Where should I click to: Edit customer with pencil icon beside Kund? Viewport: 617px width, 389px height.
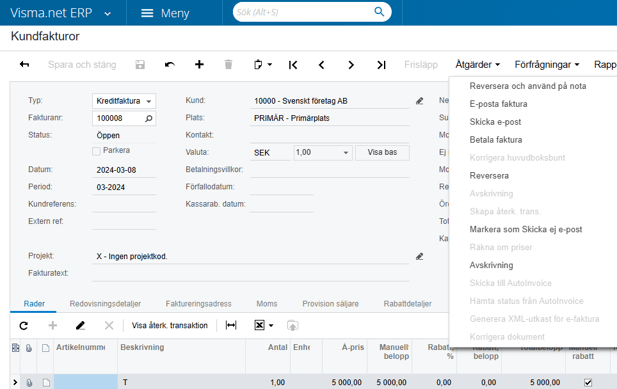pyautogui.click(x=419, y=101)
